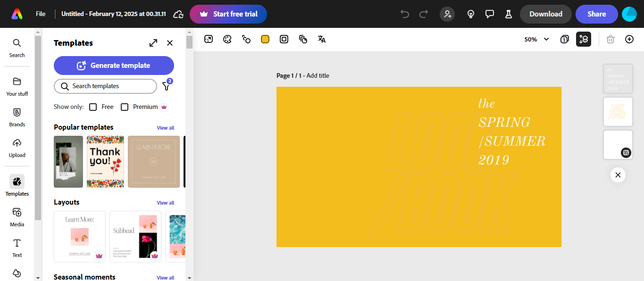644x281 pixels.
Task: Open the layer arrange icon
Action: click(303, 39)
